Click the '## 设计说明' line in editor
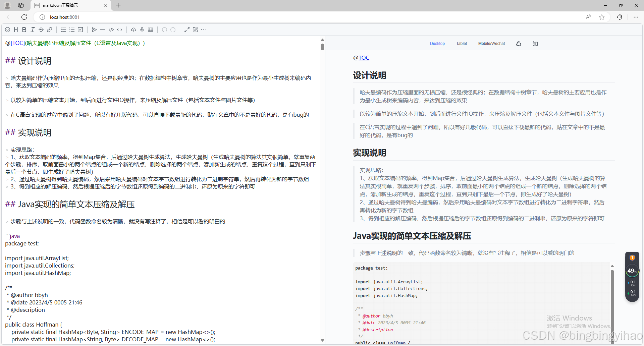644x346 pixels. (x=28, y=61)
